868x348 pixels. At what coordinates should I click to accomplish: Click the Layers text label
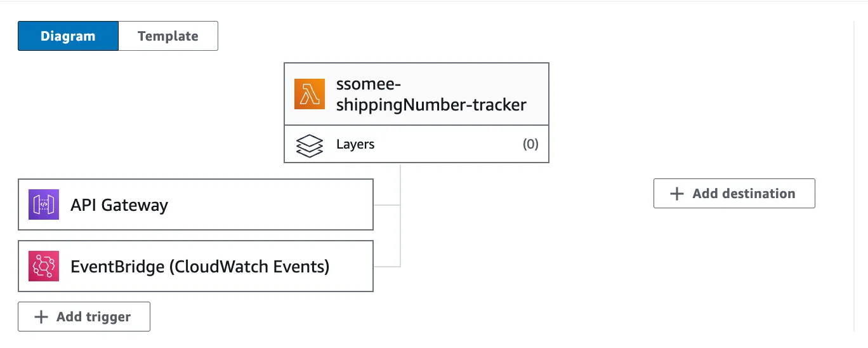tap(355, 145)
